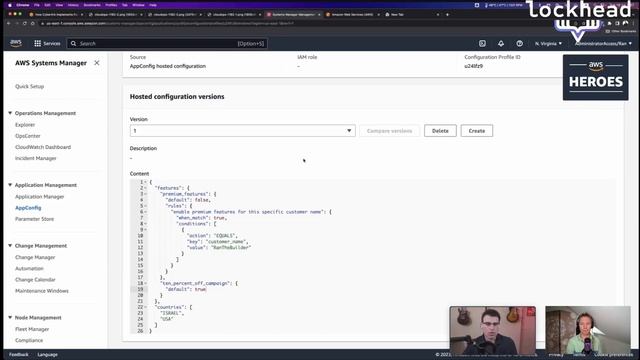This screenshot has width=640, height=360.
Task: Close the AWS Systems Manager sidebar
Action: click(97, 63)
